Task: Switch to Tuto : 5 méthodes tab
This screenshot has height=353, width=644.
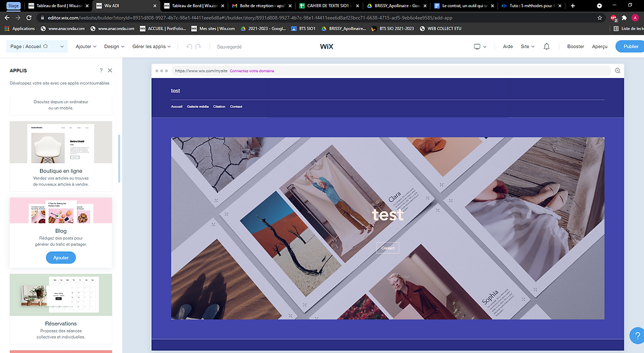Action: 532,6
